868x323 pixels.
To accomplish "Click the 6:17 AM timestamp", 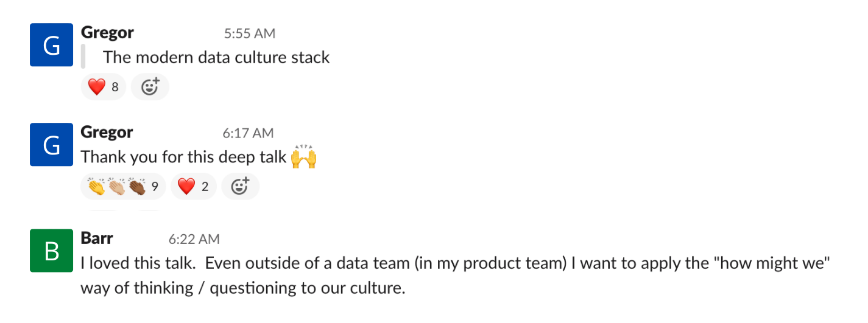I will click(x=247, y=133).
